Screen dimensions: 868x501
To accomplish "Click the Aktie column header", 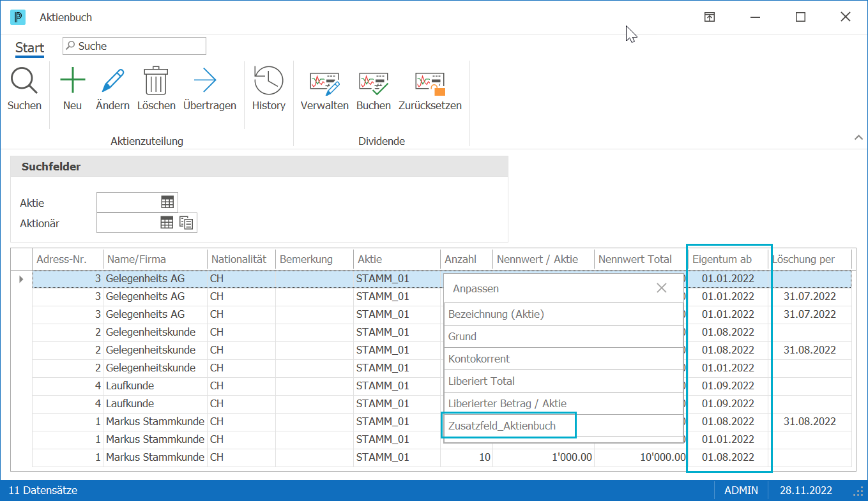I will 397,259.
